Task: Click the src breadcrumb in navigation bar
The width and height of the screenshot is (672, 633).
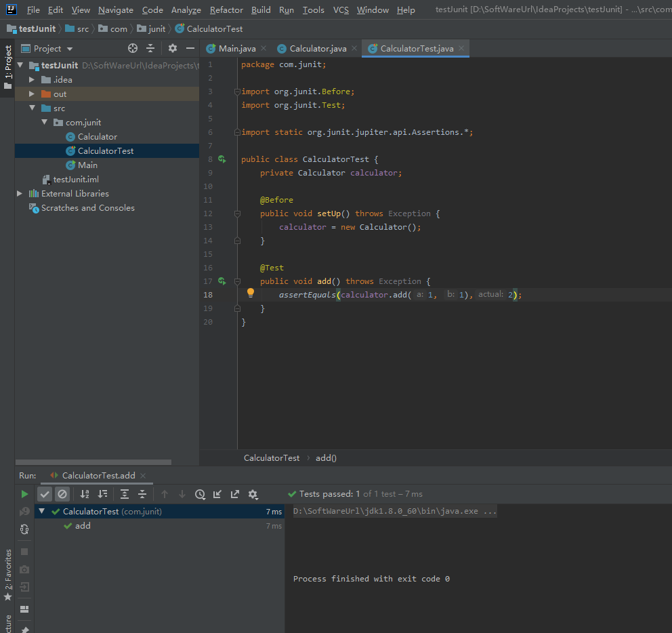Action: 82,28
